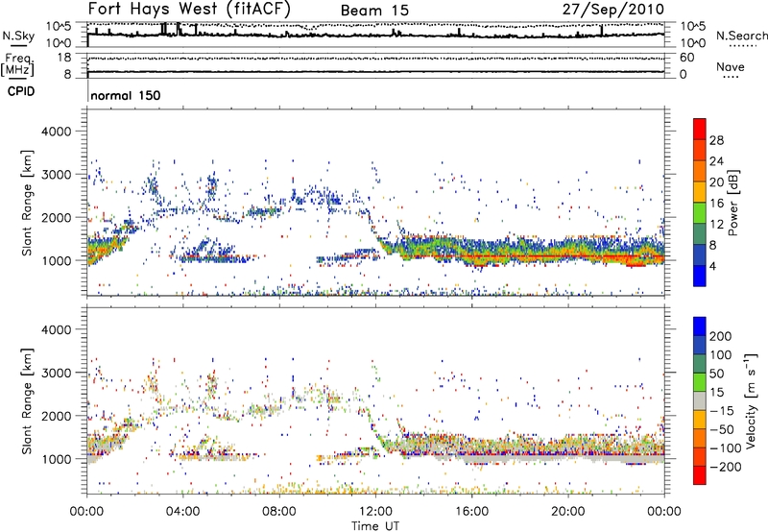The height and width of the screenshot is (532, 768).
Task: Click the Nave legend label
Action: pyautogui.click(x=731, y=66)
